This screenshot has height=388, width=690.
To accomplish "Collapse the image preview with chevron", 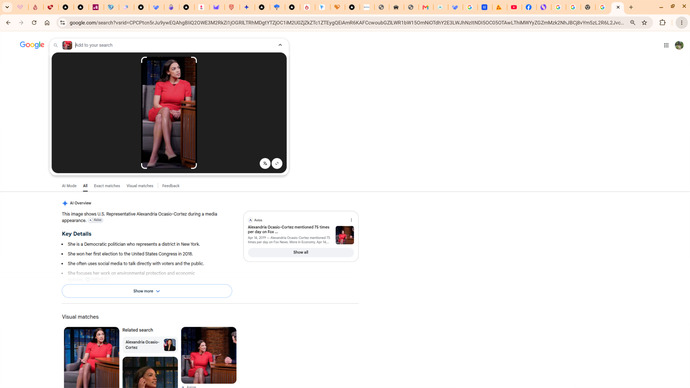I will tap(280, 45).
